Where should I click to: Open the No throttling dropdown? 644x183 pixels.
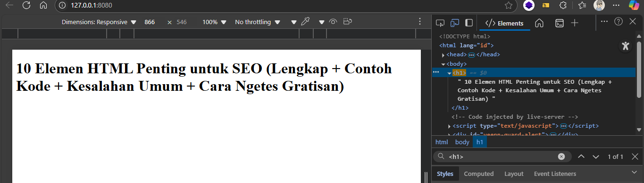pyautogui.click(x=258, y=22)
